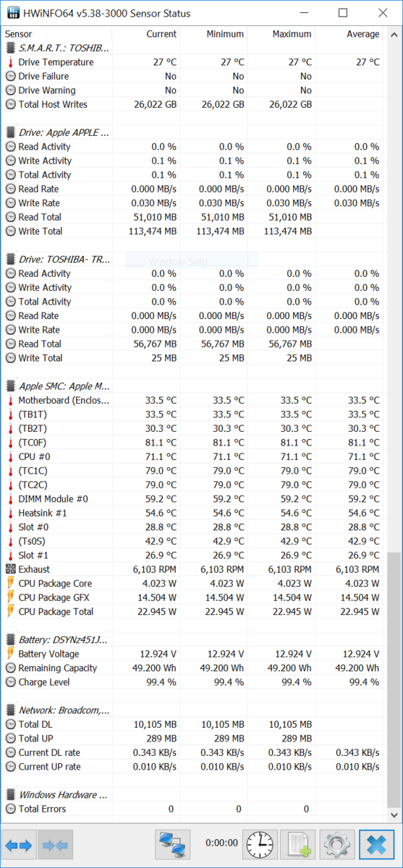Viewport: 403px width, 868px height.
Task: Click the Battery Voltage lightning icon
Action: [x=10, y=654]
